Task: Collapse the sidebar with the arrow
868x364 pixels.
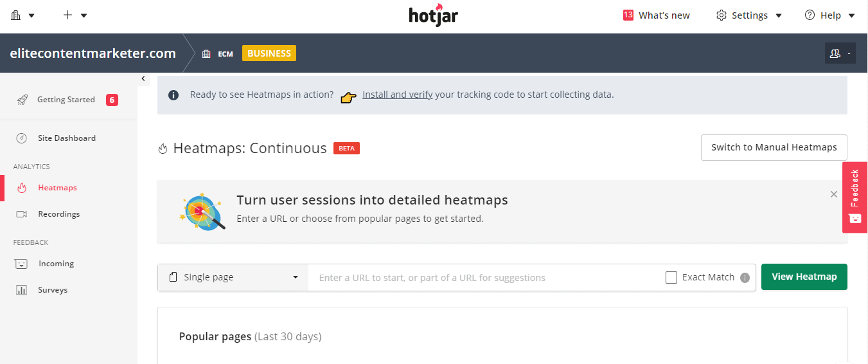Action: pos(143,79)
